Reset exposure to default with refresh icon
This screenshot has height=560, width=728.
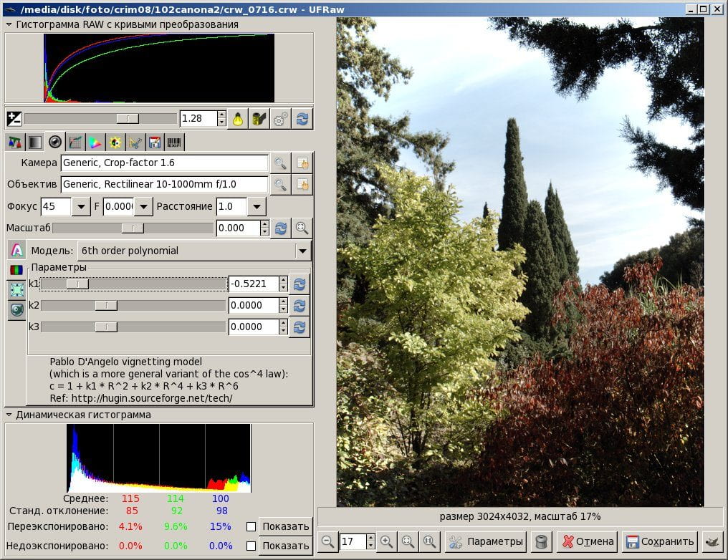(302, 120)
